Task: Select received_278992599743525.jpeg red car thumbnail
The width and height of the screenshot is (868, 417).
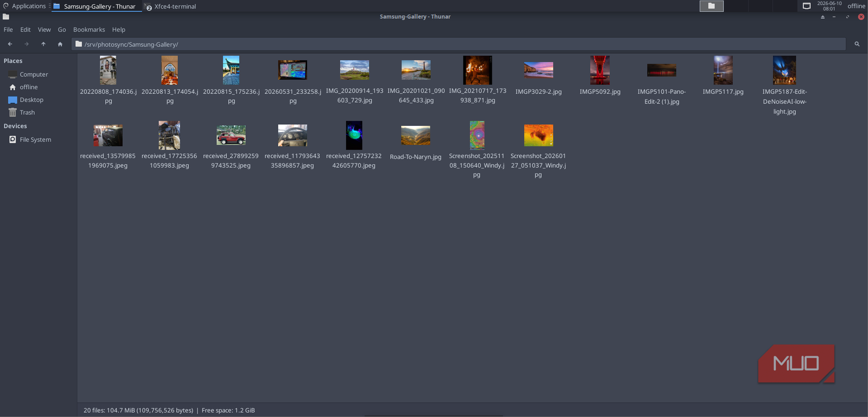Action: [x=231, y=135]
